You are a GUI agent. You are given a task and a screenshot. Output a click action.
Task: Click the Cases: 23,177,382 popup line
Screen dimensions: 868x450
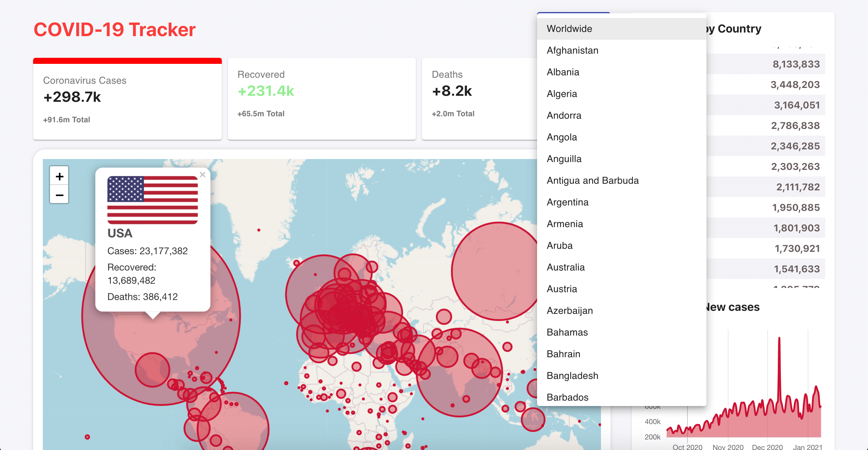147,251
